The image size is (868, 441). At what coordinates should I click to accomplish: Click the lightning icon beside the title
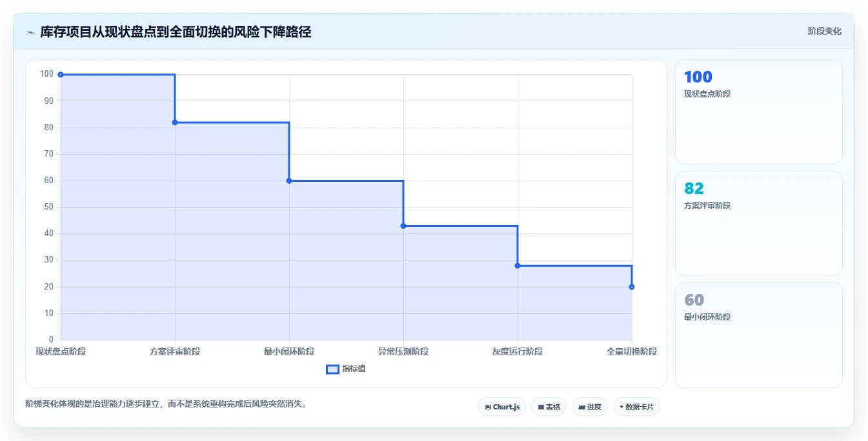pyautogui.click(x=30, y=32)
